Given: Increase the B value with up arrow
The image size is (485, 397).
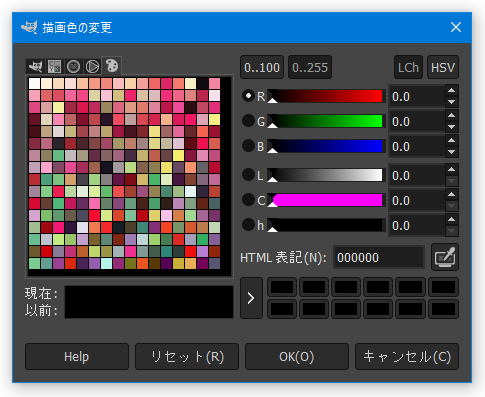Looking at the screenshot, I should 452,140.
